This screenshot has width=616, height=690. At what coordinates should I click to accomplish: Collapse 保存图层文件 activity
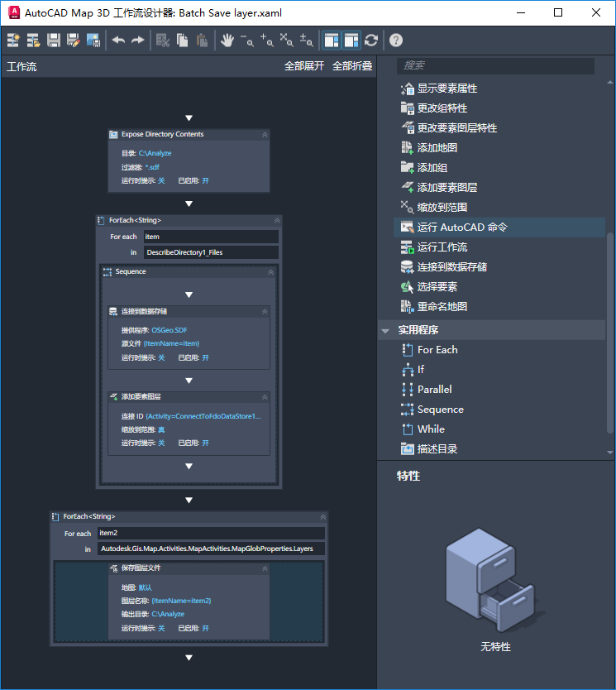[x=265, y=568]
